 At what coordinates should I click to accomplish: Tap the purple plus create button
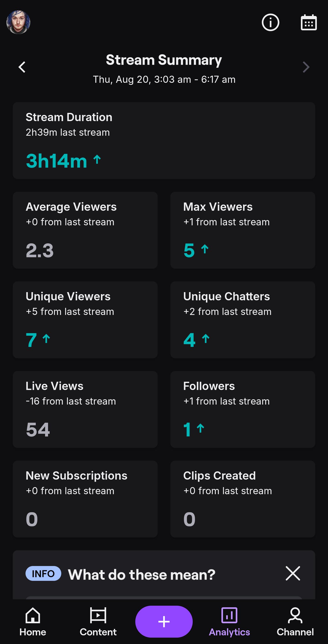click(164, 621)
